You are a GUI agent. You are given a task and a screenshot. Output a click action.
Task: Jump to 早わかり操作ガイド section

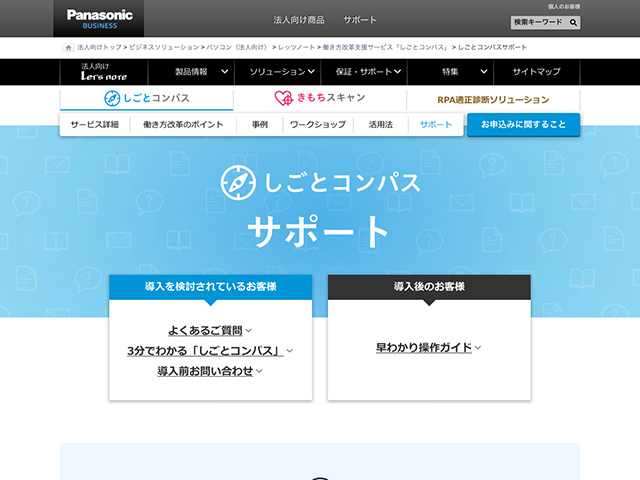point(424,348)
